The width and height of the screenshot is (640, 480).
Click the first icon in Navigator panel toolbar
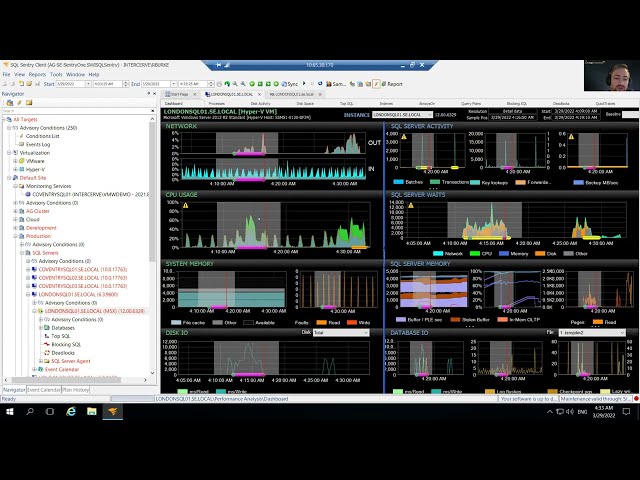[10, 103]
